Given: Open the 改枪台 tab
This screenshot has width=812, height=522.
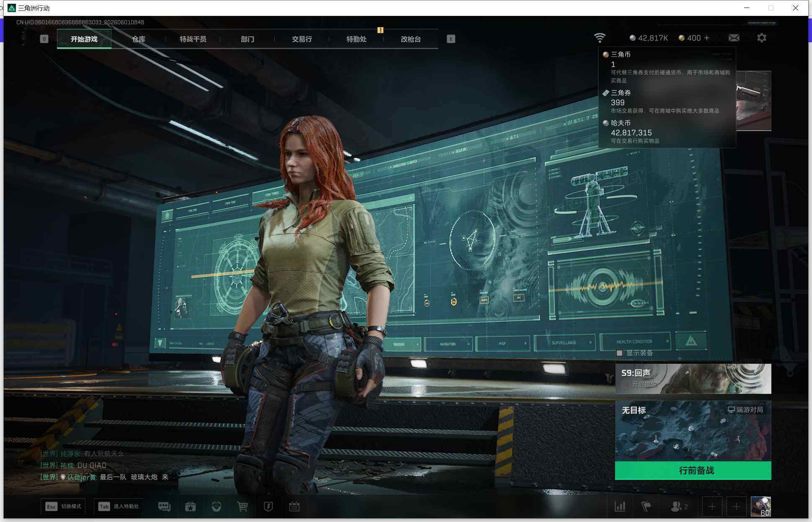Looking at the screenshot, I should click(x=411, y=39).
